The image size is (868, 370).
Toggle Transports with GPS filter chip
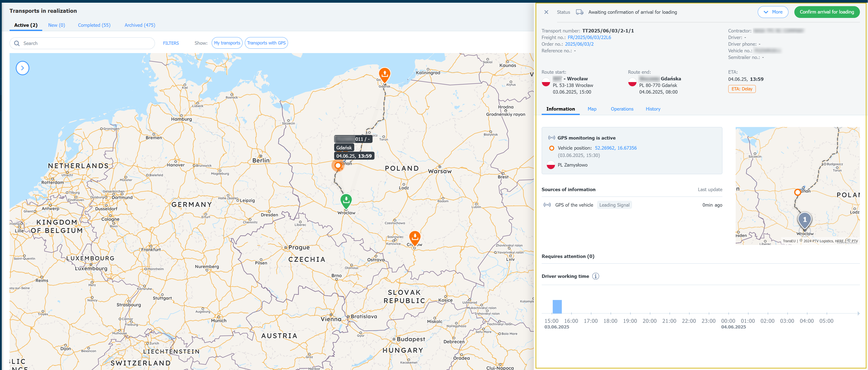point(266,43)
